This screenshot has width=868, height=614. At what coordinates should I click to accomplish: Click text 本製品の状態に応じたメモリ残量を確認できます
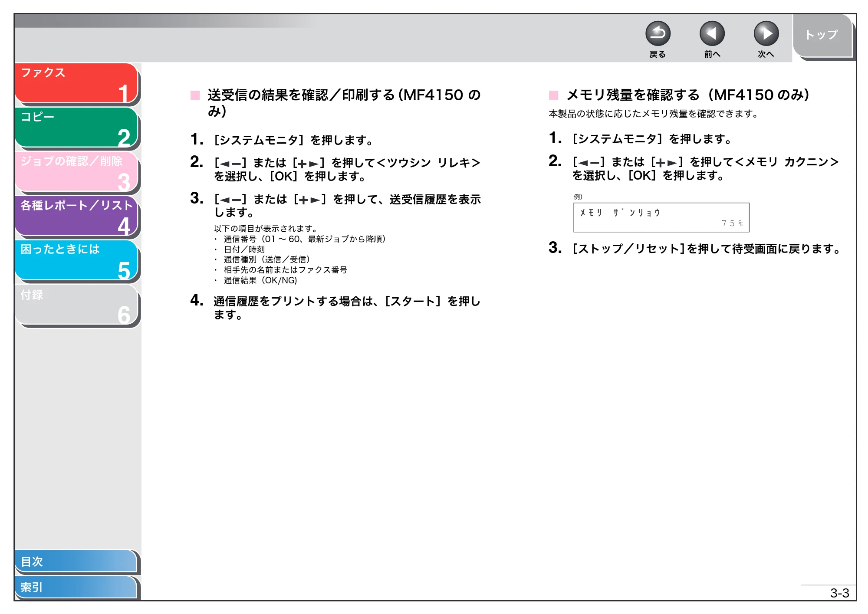(x=653, y=114)
